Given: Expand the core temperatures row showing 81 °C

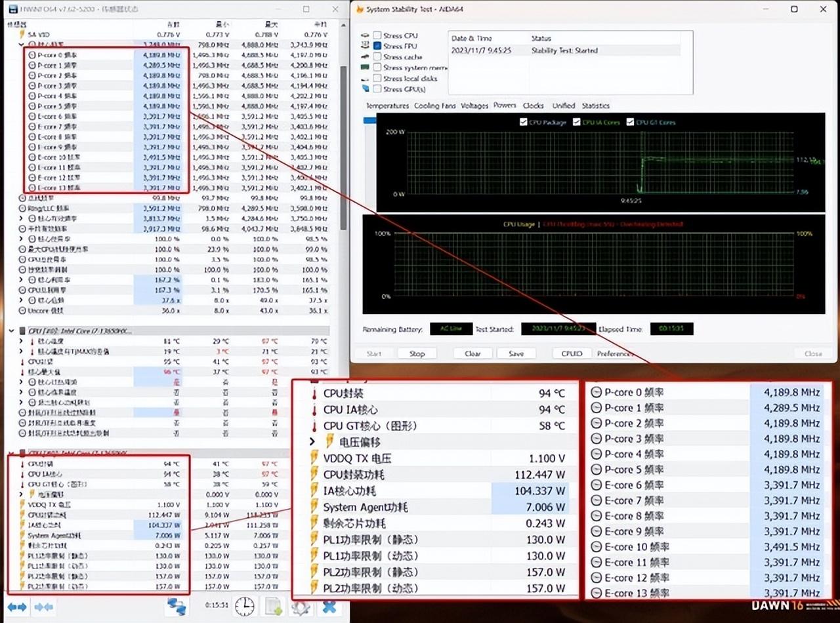Looking at the screenshot, I should tap(22, 341).
